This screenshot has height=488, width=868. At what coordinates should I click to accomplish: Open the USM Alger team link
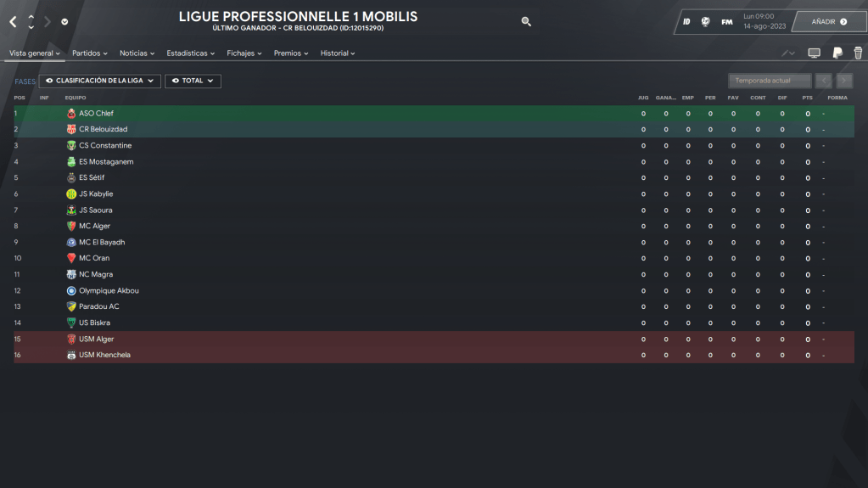tap(96, 339)
